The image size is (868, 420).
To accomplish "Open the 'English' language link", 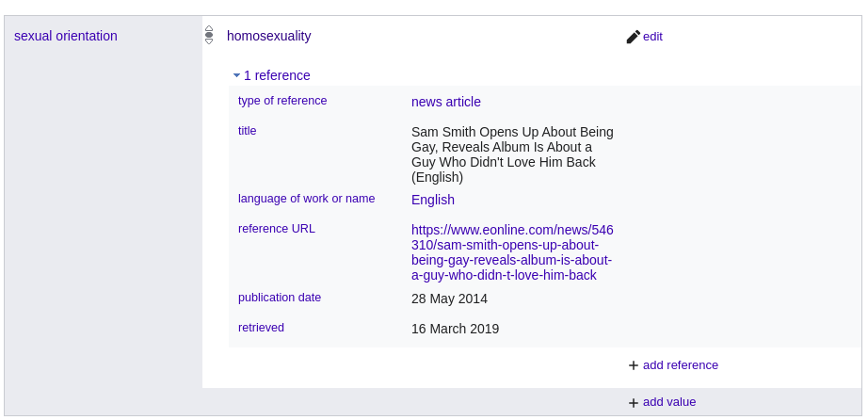I will coord(432,200).
